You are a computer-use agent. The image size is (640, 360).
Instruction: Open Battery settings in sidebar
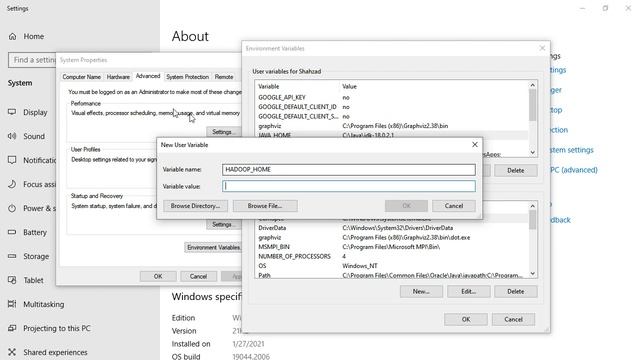coord(27,232)
